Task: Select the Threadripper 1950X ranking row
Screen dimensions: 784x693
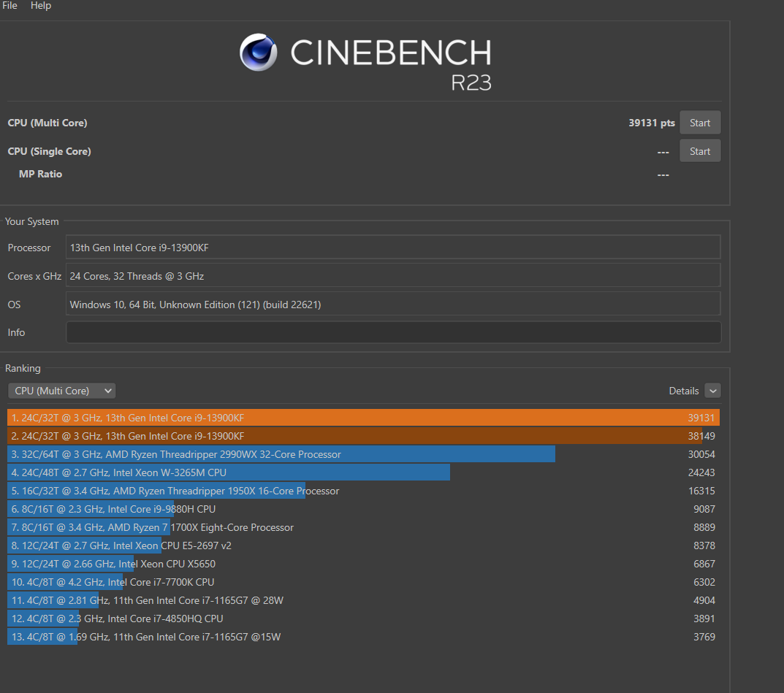Action: click(x=363, y=491)
